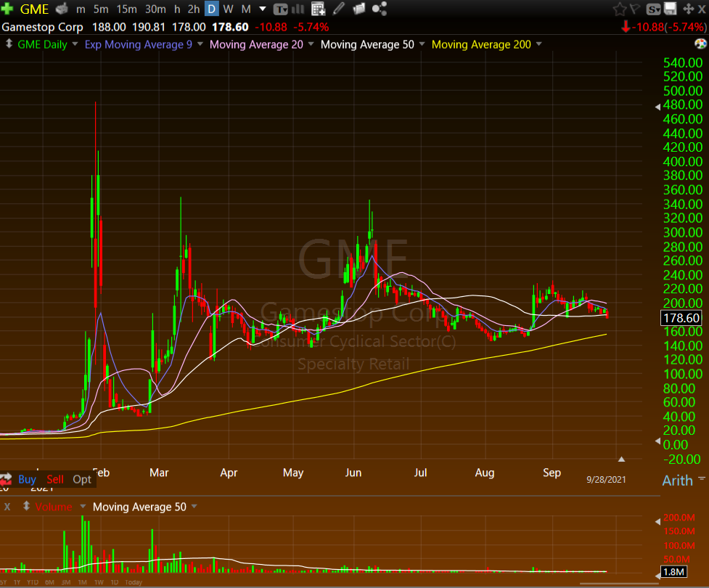Viewport: 709px width, 588px height.
Task: Click the Gamestop Corp company name
Action: tap(43, 27)
